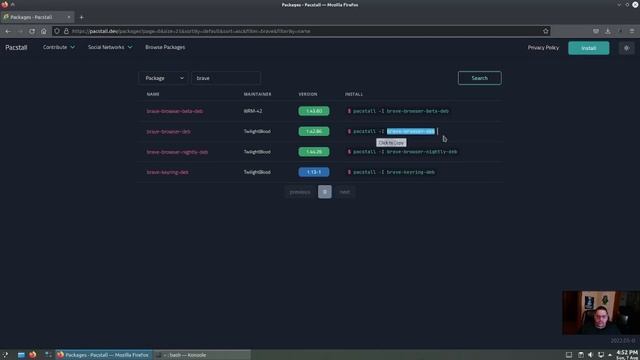Image resolution: width=640 pixels, height=360 pixels.
Task: Close the Packages - Pacstall tab
Action: point(69,17)
